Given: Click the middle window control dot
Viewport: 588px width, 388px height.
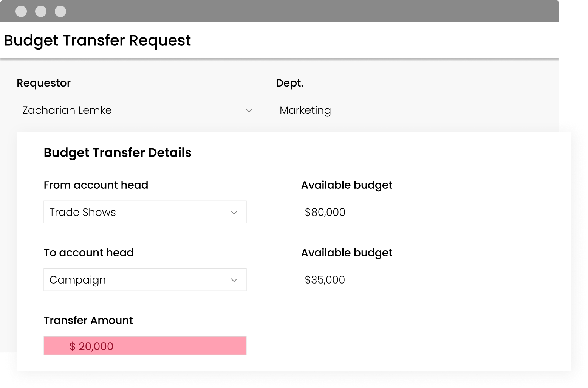Looking at the screenshot, I should pos(41,11).
